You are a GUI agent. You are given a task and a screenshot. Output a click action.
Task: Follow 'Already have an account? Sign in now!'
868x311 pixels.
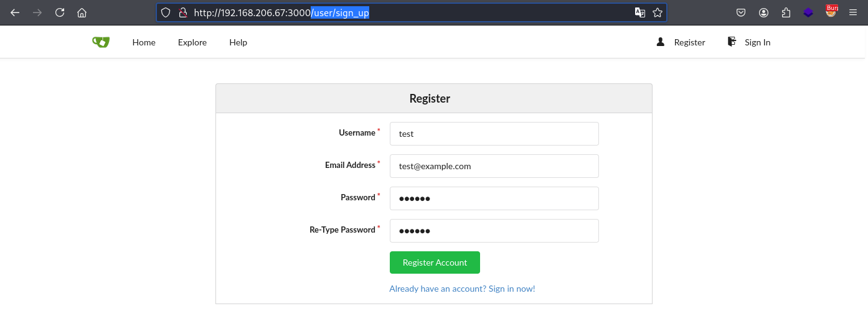(x=462, y=289)
